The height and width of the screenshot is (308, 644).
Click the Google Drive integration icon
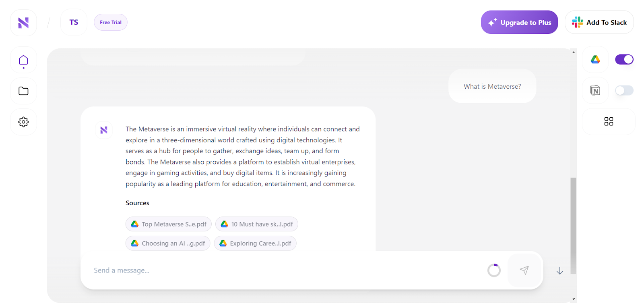tap(595, 60)
